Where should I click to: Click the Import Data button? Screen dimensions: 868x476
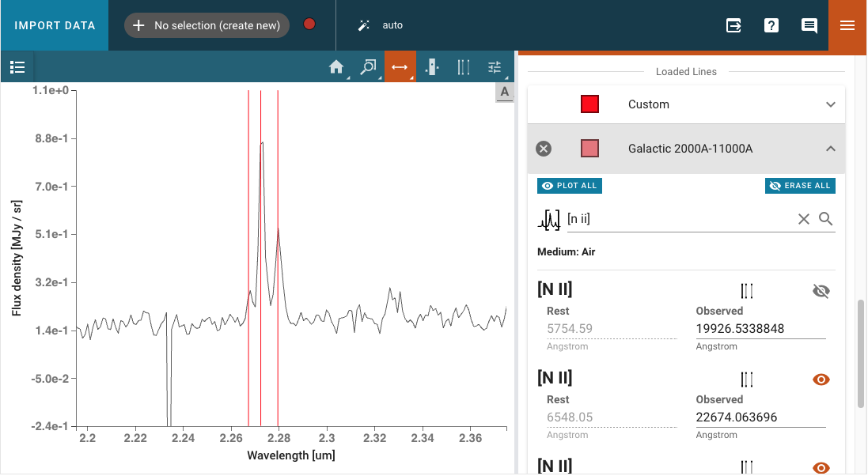coord(55,25)
